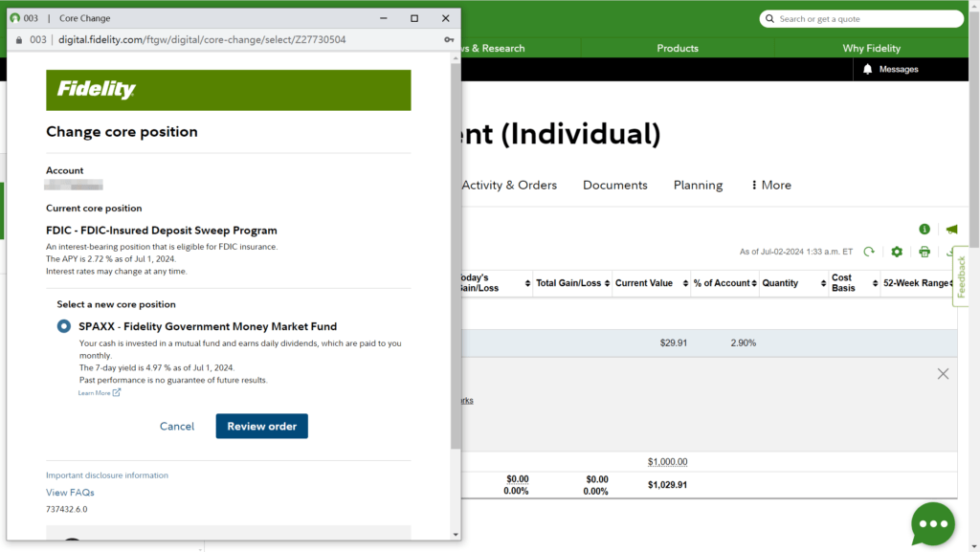This screenshot has width=980, height=552.
Task: Expand the More tab menu
Action: (771, 185)
